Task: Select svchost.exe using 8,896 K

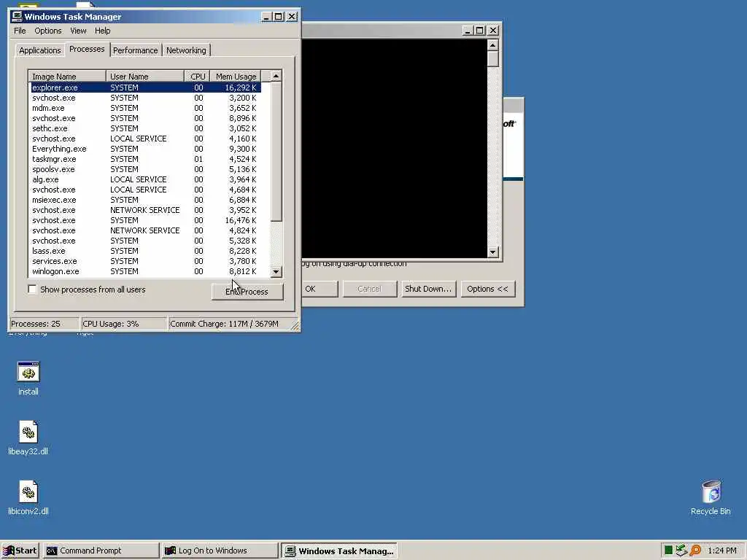Action: (x=145, y=118)
